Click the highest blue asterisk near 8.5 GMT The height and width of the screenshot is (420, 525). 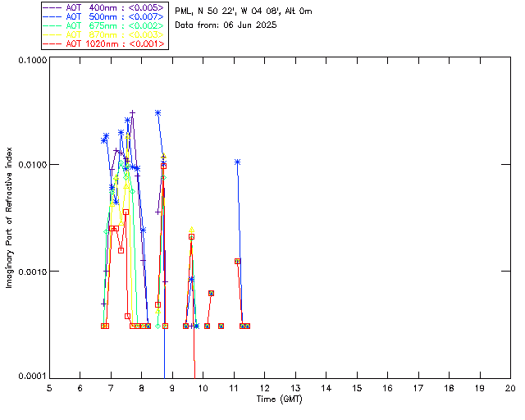point(157,112)
